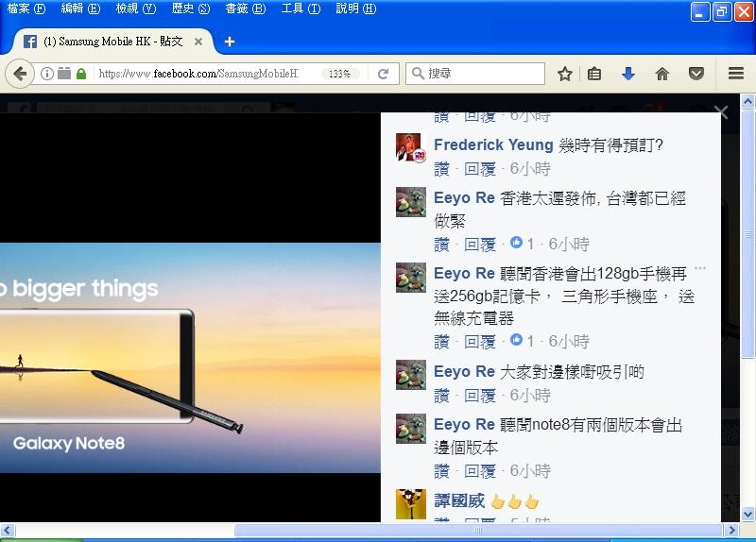Reply to the note8有兩個版本 comment

click(480, 470)
